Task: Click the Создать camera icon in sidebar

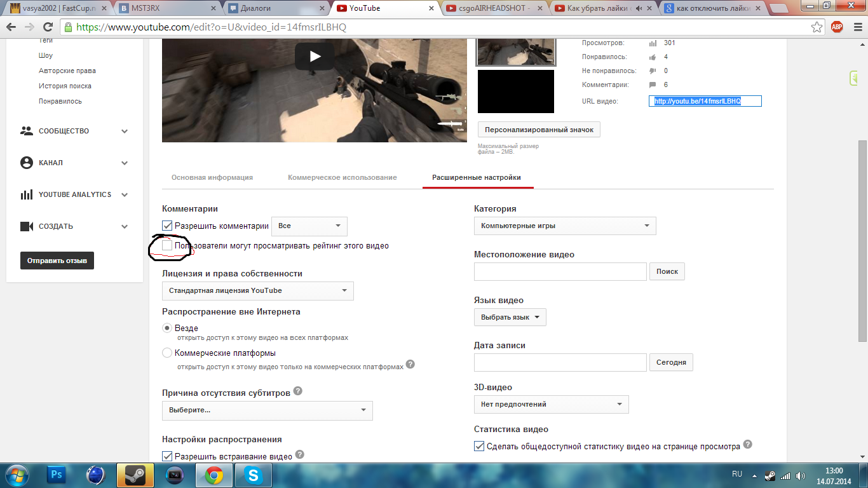Action: 27,226
